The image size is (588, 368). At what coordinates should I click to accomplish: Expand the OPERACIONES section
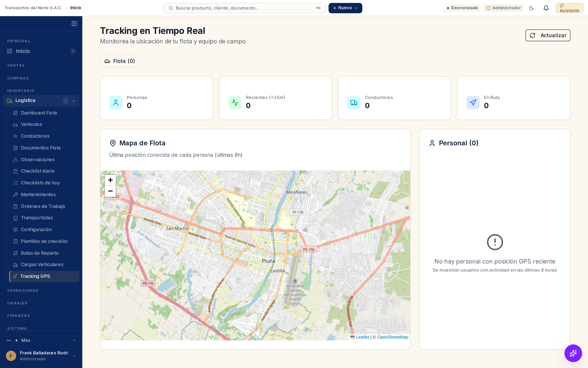click(x=23, y=291)
